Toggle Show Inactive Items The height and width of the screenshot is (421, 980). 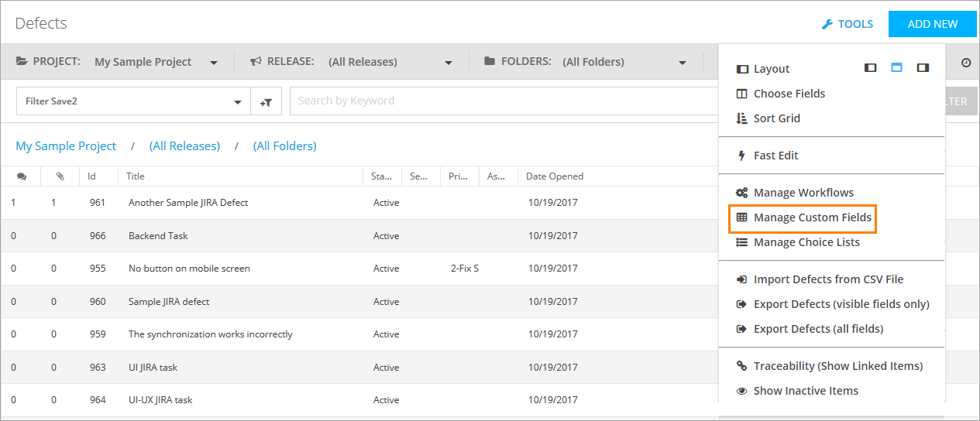coord(806,391)
